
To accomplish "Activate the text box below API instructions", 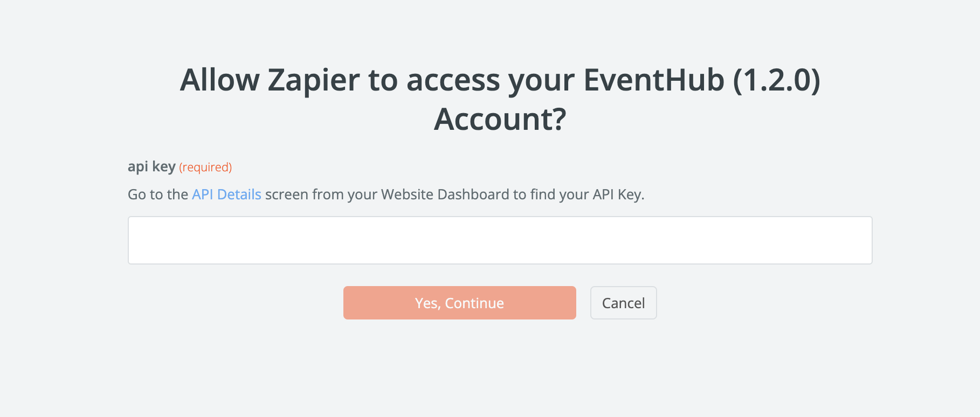I will (500, 240).
